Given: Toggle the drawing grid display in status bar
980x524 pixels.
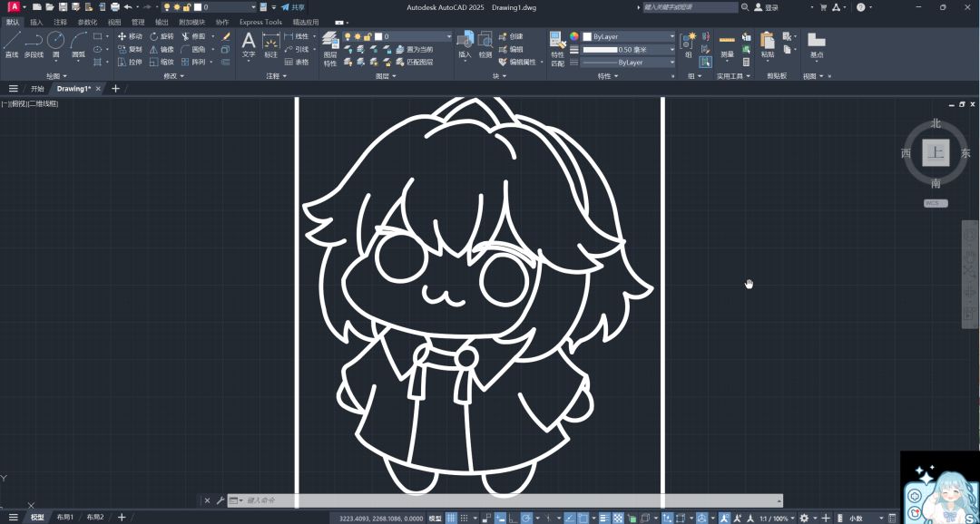Looking at the screenshot, I should point(451,519).
